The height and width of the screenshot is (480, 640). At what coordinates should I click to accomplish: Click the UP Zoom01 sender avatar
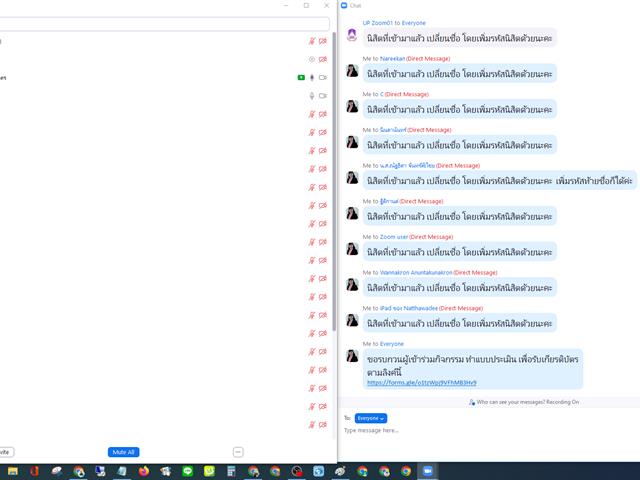pyautogui.click(x=352, y=35)
